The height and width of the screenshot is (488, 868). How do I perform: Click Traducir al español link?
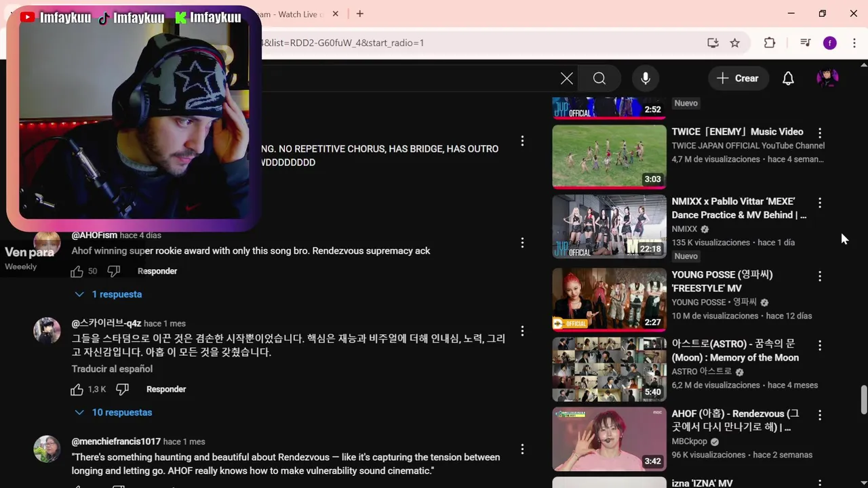(x=112, y=369)
